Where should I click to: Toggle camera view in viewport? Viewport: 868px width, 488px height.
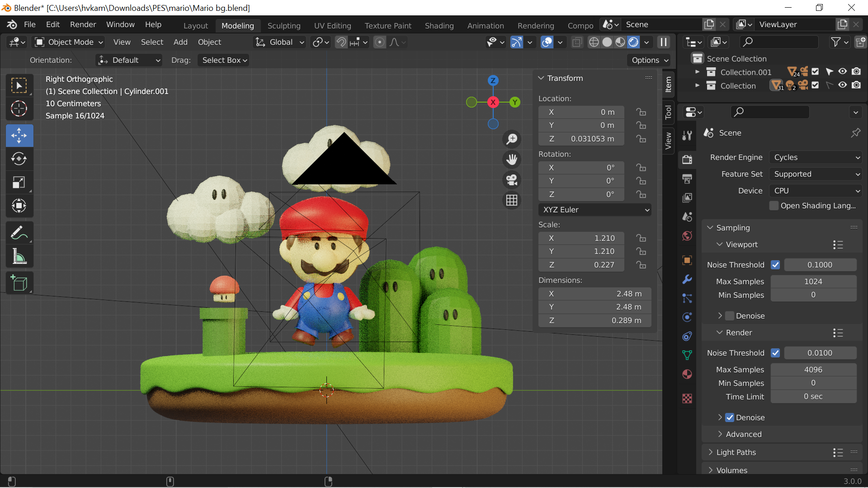pos(512,180)
